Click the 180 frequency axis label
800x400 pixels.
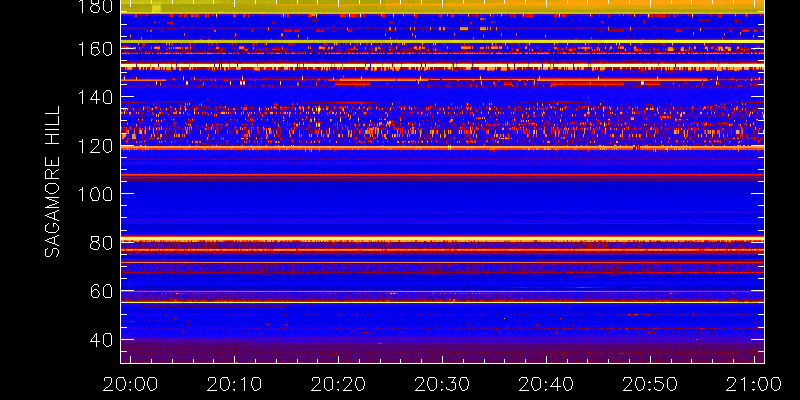(94, 6)
